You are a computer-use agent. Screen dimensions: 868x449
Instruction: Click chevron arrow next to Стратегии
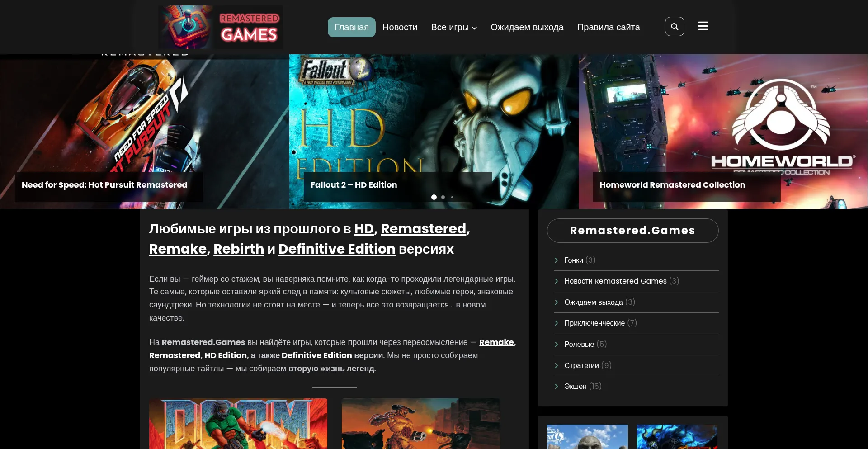[x=557, y=365]
